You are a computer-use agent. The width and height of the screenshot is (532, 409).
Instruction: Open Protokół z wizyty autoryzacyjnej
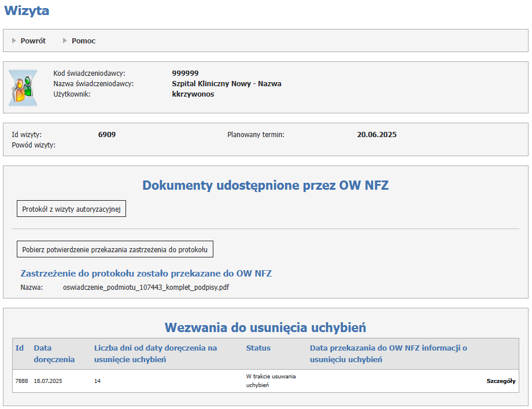point(71,209)
